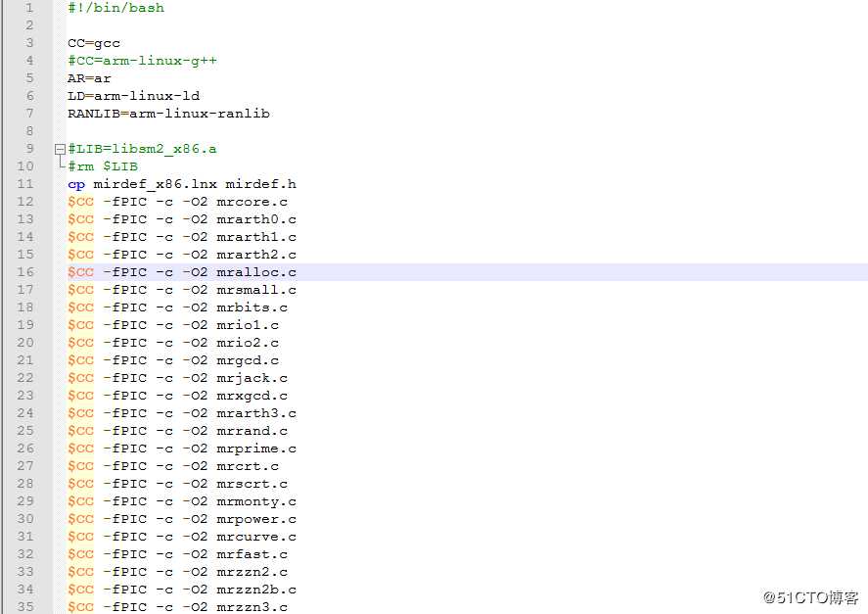Click the line compiling mrio1.c

pos(172,325)
